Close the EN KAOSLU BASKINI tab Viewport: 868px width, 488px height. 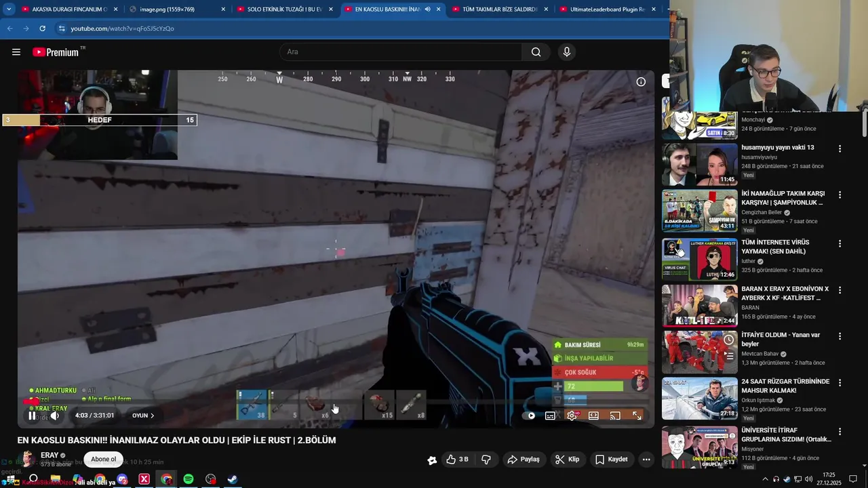437,9
